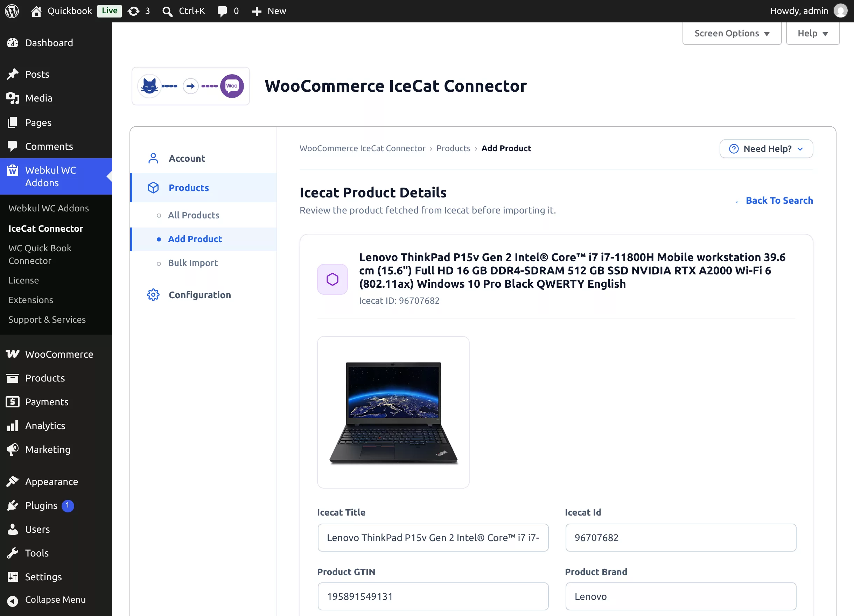Click the Configuration gear icon
This screenshot has height=616, width=854.
153,295
